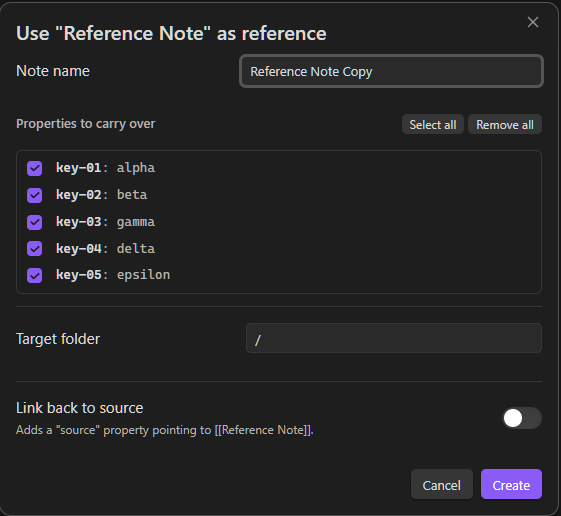Cancel the dialog
The image size is (561, 516).
tap(442, 485)
